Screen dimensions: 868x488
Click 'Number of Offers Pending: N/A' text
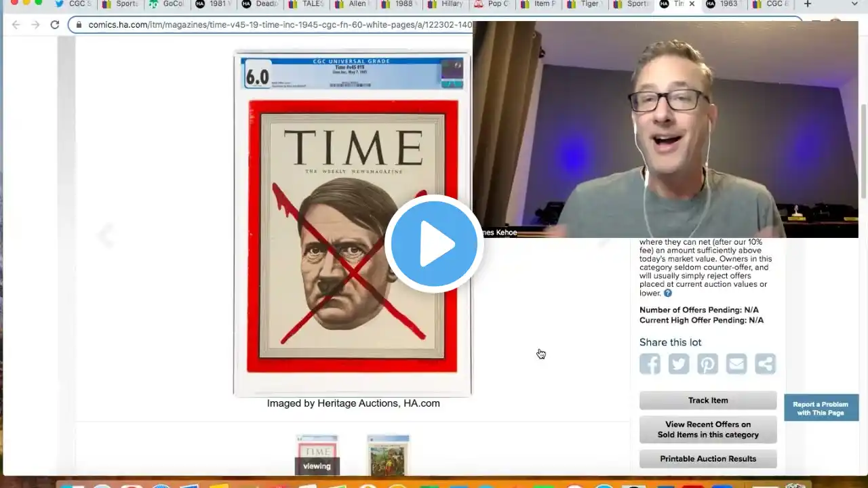pos(699,310)
